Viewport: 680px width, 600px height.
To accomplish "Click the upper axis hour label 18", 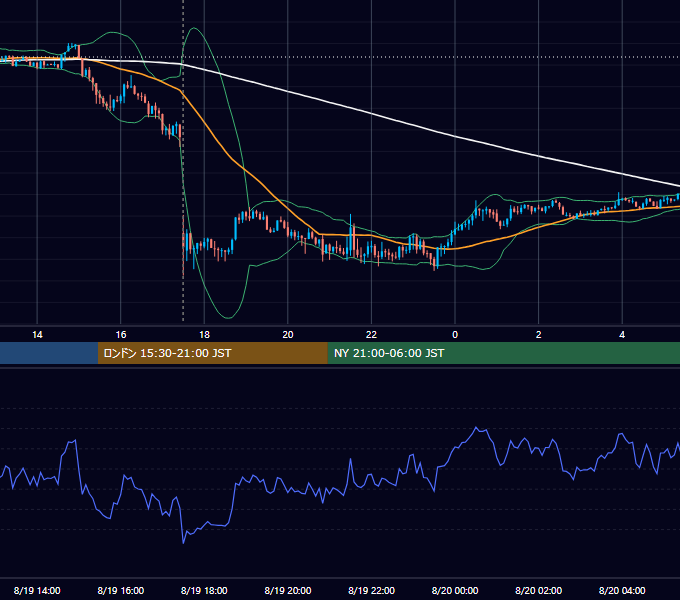I will click(204, 335).
